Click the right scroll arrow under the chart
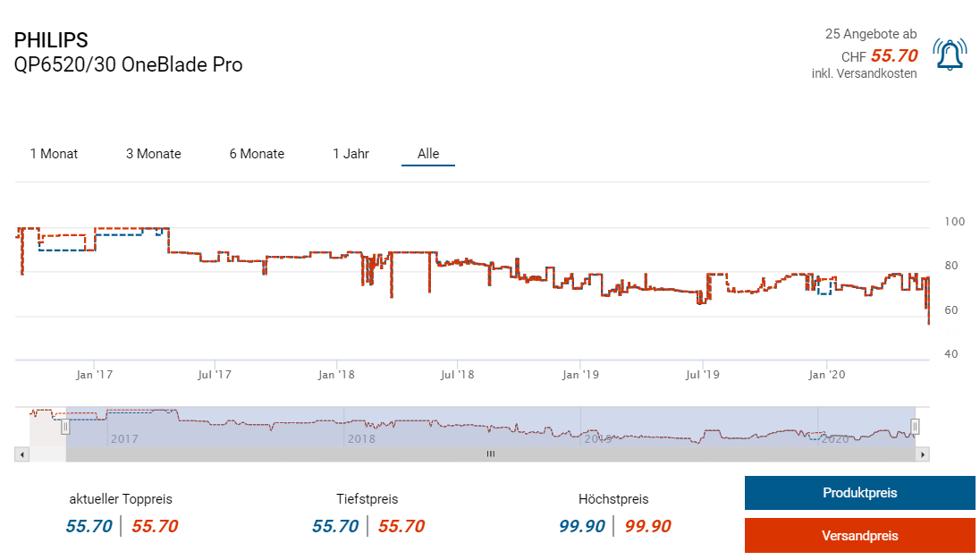The width and height of the screenshot is (980, 560). click(x=923, y=454)
